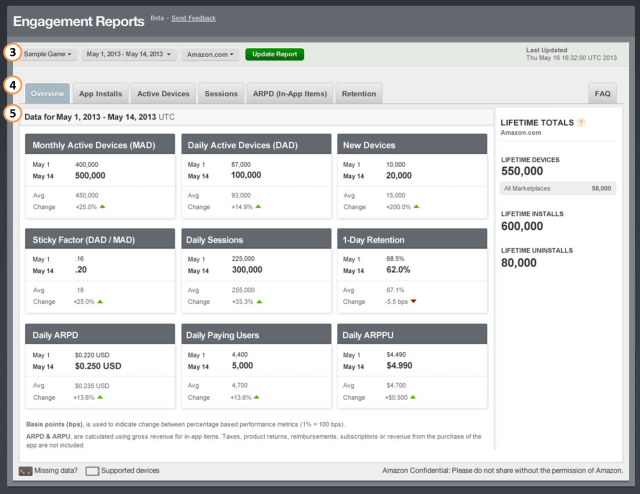Go to the ARPD (In-App Items) tab
The width and height of the screenshot is (640, 494).
coord(289,94)
